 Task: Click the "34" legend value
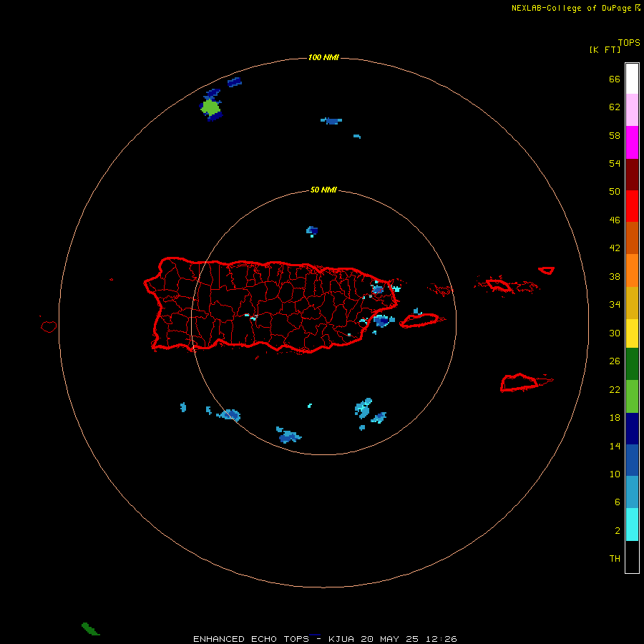[x=615, y=305]
